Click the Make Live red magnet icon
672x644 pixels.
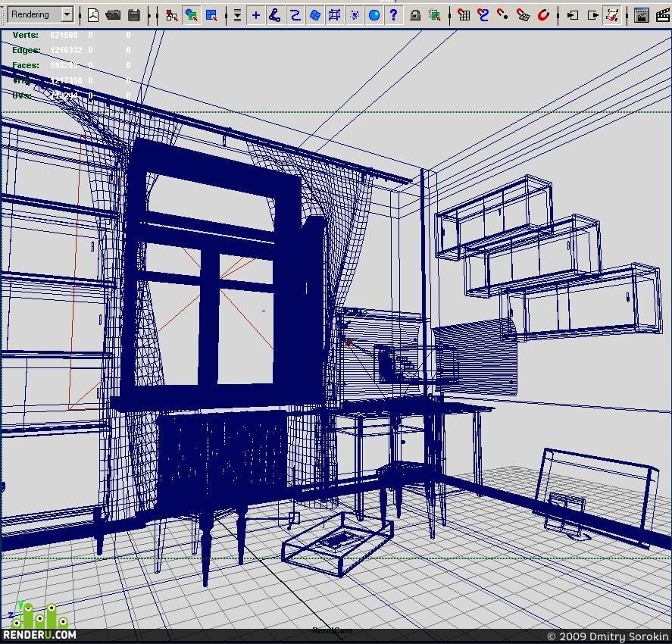543,15
